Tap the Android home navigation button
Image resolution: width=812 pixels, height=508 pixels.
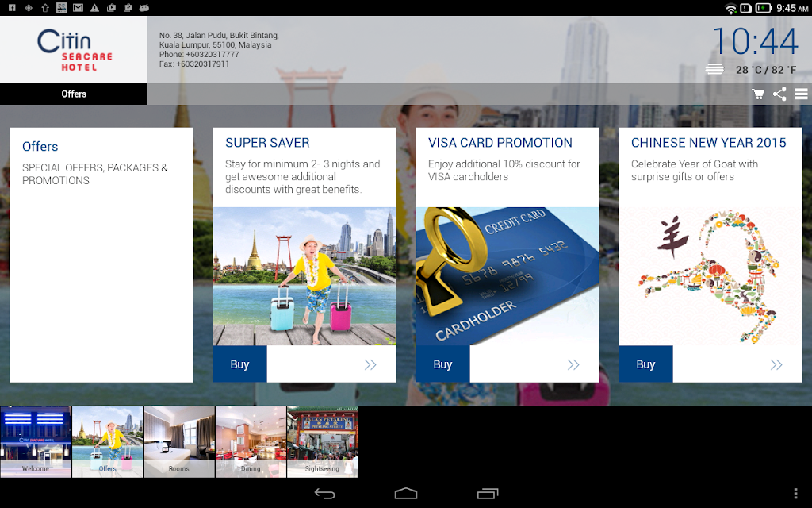pos(406,494)
